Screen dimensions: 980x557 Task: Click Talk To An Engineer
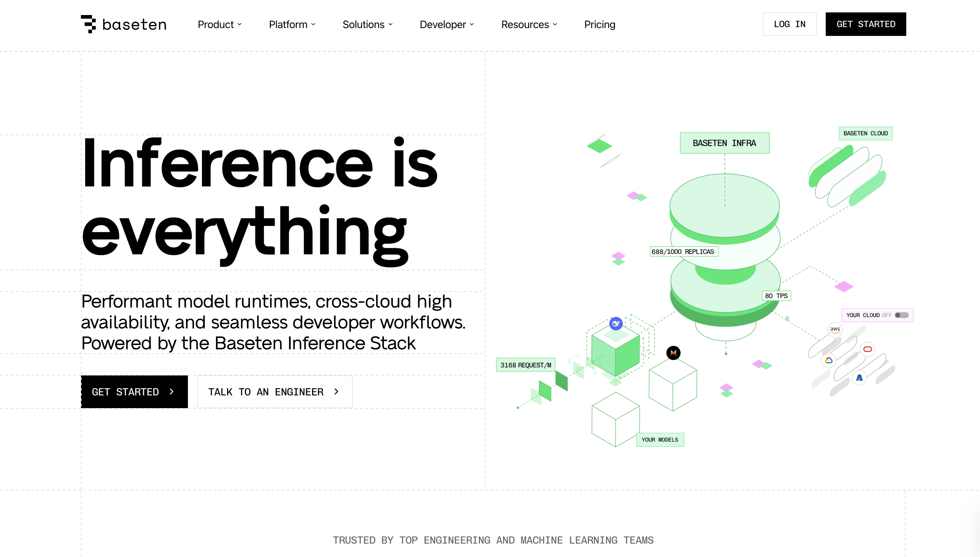pos(274,392)
